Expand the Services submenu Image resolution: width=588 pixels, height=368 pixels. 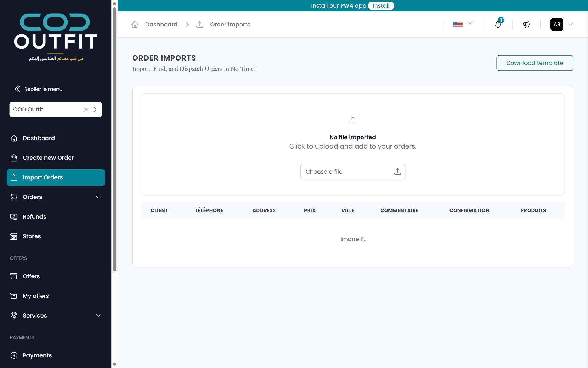[x=98, y=316]
